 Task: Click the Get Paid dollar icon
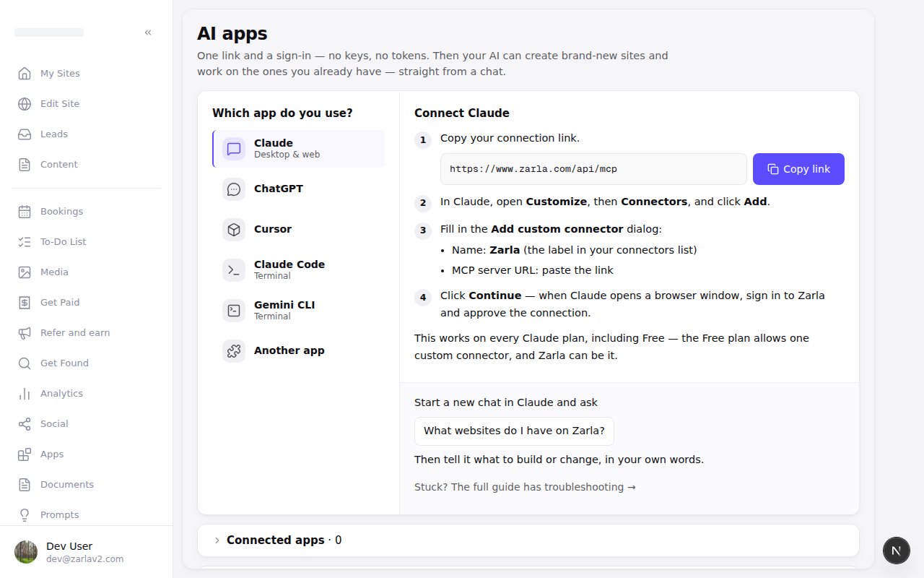click(x=25, y=303)
